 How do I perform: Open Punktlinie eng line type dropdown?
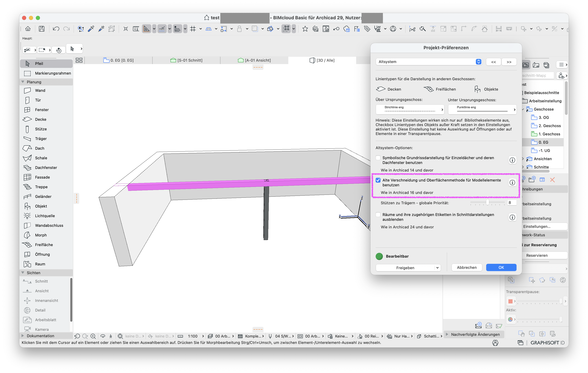(x=482, y=109)
